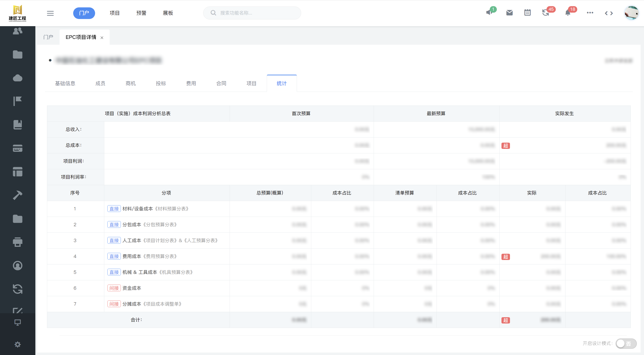Toggle the design mode switch
The height and width of the screenshot is (355, 644).
(x=626, y=343)
